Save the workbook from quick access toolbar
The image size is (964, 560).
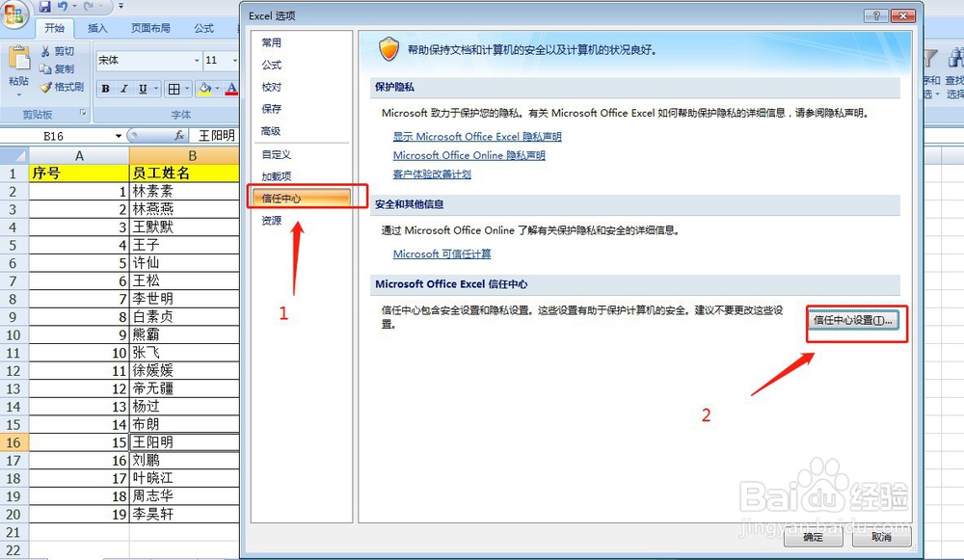[x=44, y=7]
